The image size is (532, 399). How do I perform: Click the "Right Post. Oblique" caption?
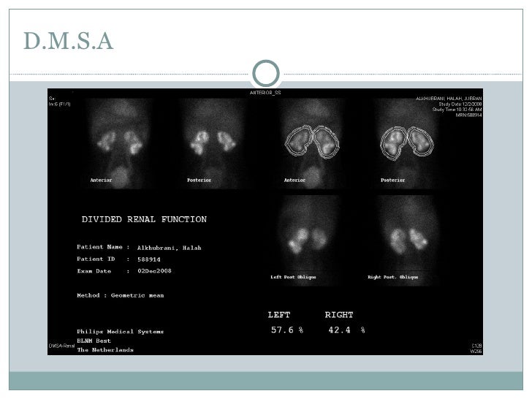coord(393,277)
